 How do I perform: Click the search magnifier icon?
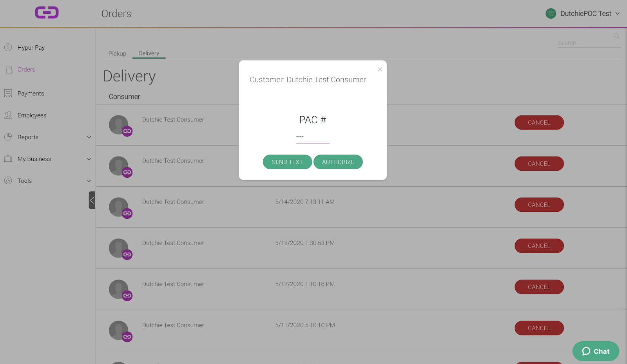(x=616, y=36)
